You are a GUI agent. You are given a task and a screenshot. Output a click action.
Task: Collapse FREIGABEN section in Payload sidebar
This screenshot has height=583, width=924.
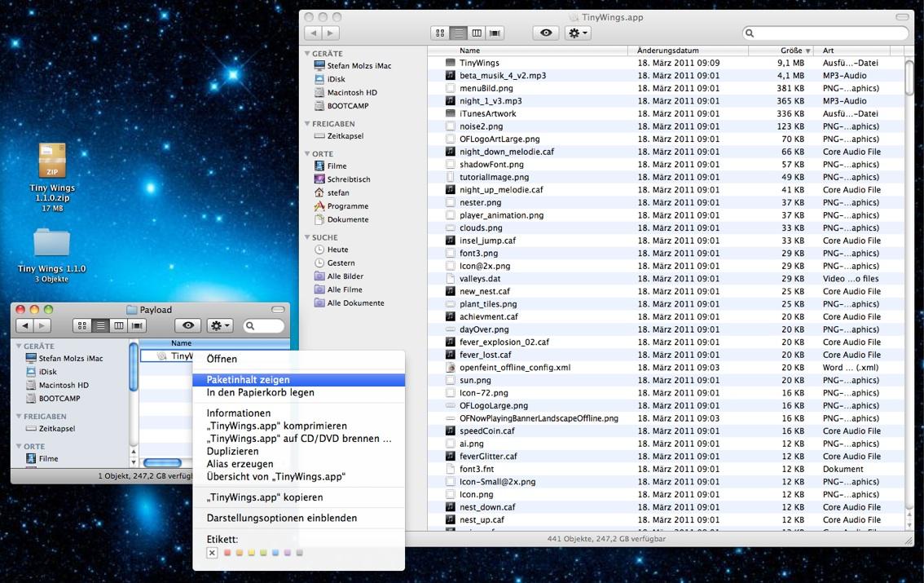coord(19,416)
